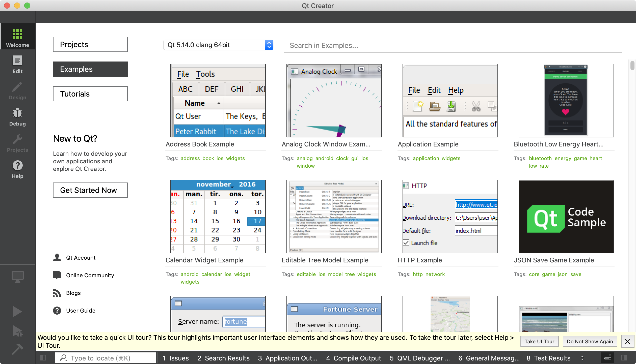Image resolution: width=636 pixels, height=364 pixels.
Task: Toggle the right sidebar icon
Action: (x=624, y=358)
